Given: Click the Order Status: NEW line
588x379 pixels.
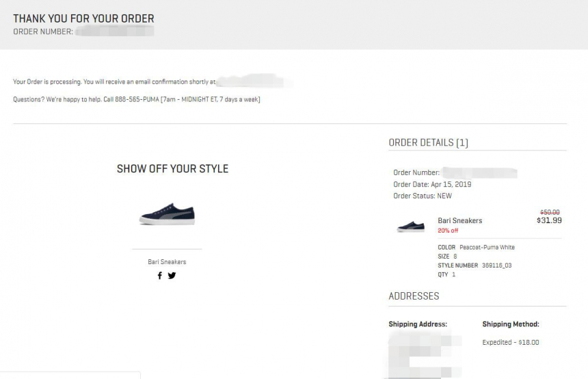Looking at the screenshot, I should coord(423,196).
